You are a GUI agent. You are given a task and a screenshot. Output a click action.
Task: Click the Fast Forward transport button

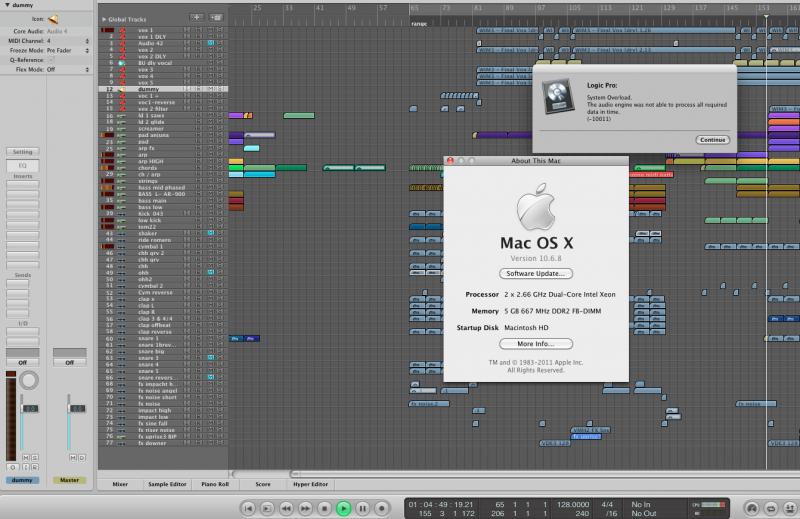click(x=305, y=508)
